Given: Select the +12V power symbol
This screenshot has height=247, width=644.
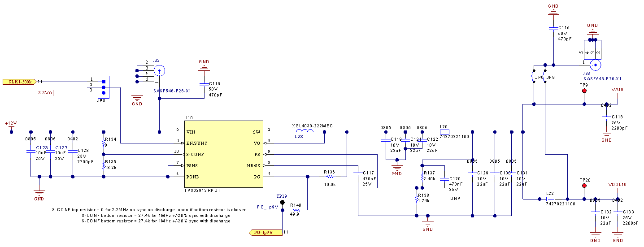Looking at the screenshot, I should click(11, 126).
